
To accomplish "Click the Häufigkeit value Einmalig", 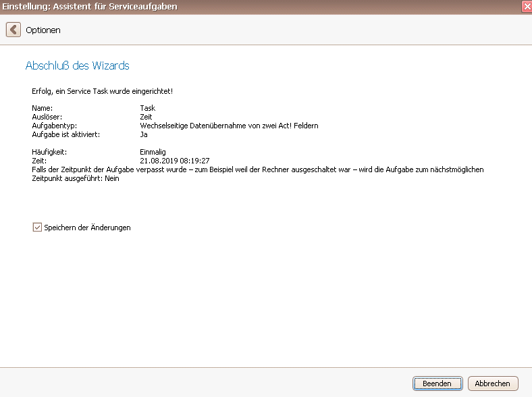I will point(153,152).
